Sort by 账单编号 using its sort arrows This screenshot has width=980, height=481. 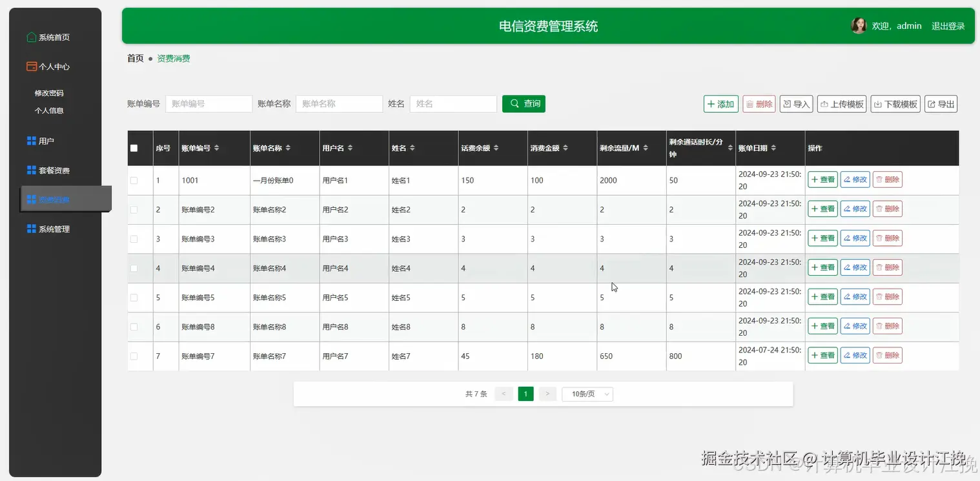point(216,147)
